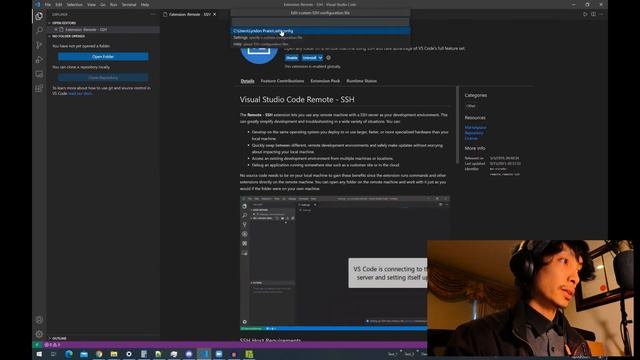Image resolution: width=640 pixels, height=360 pixels.
Task: Click the Open Folder button
Action: pos(103,57)
